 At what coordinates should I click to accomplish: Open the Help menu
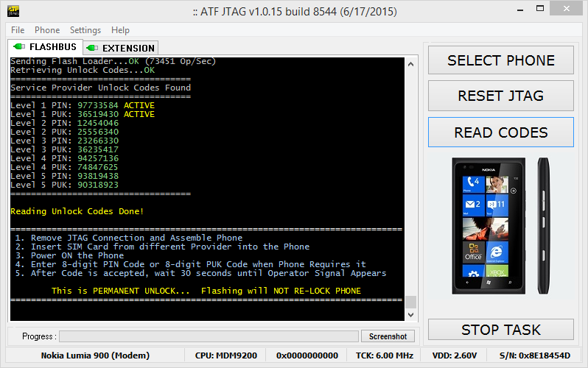tap(120, 30)
